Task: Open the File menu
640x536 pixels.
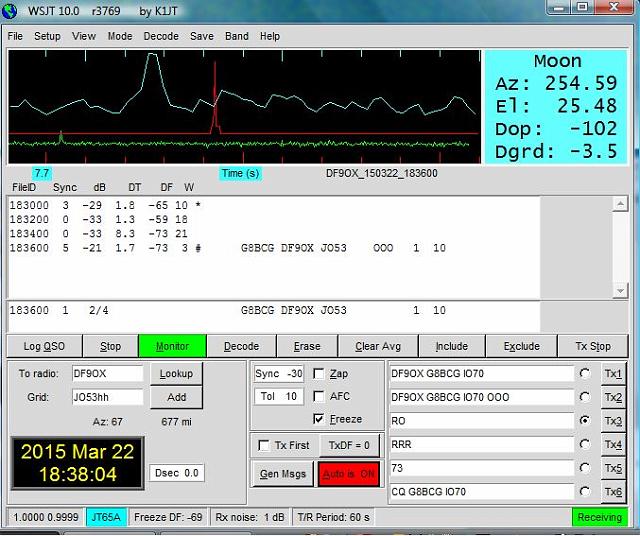Action: coord(15,36)
